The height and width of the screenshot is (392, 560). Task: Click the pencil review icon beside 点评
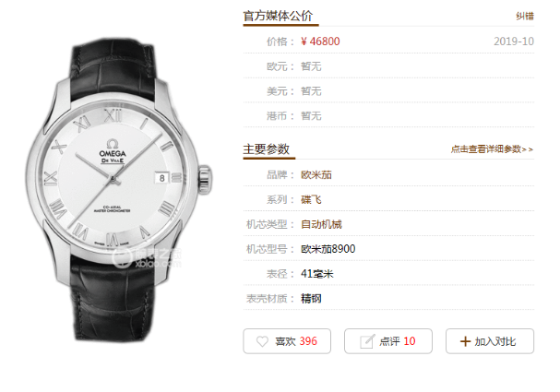[367, 341]
